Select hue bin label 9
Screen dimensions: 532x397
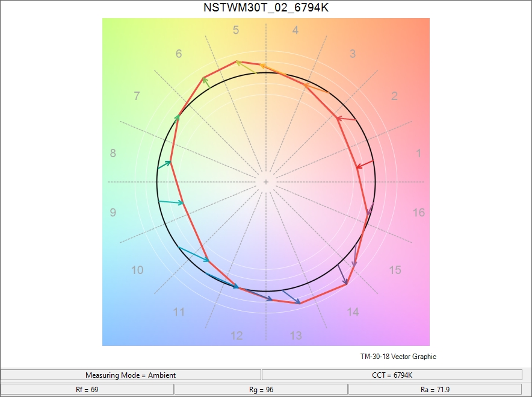pyautogui.click(x=113, y=213)
